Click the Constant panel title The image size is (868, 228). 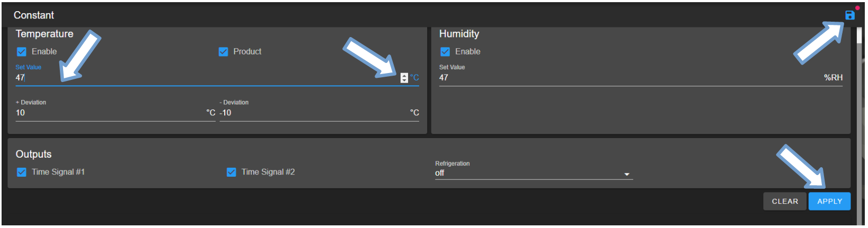[x=34, y=15]
